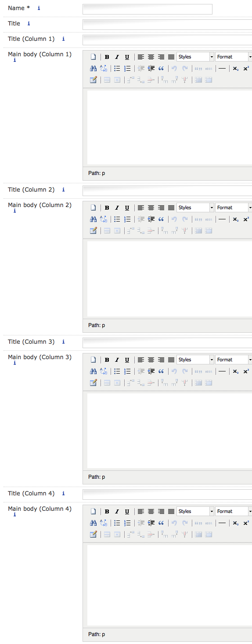
Task: Click info icon beside Title (Column 3)
Action: (x=63, y=342)
